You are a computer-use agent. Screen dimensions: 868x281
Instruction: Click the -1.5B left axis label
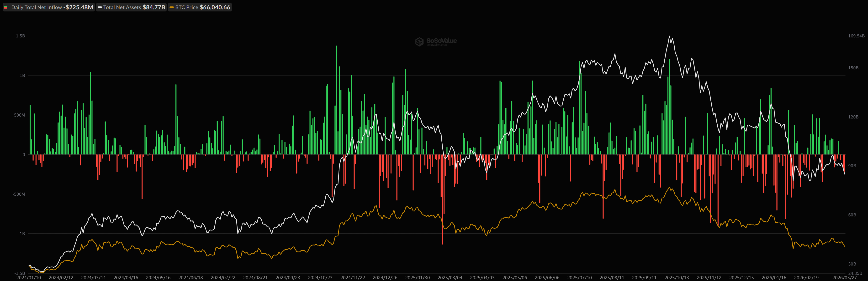coord(20,273)
